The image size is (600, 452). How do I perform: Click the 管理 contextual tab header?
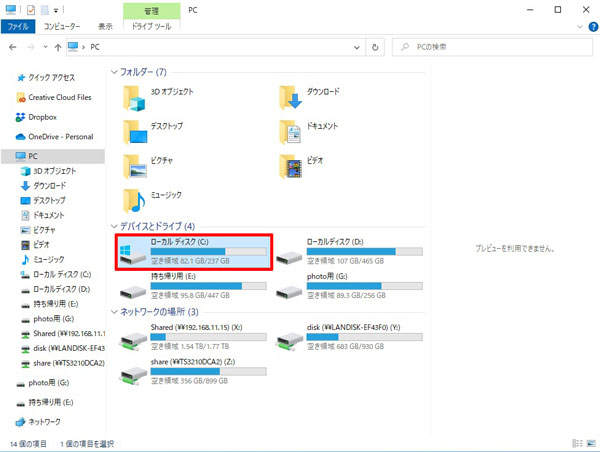pyautogui.click(x=152, y=11)
